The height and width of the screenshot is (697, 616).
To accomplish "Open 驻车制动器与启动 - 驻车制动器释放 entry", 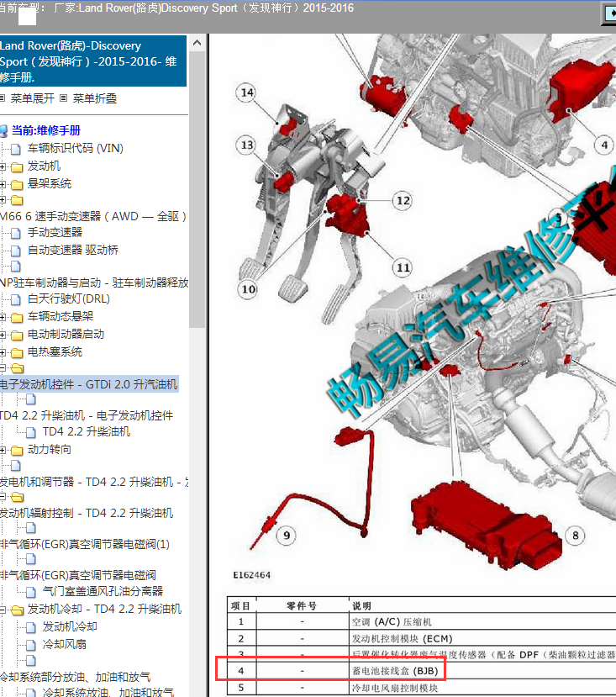I will (x=94, y=282).
